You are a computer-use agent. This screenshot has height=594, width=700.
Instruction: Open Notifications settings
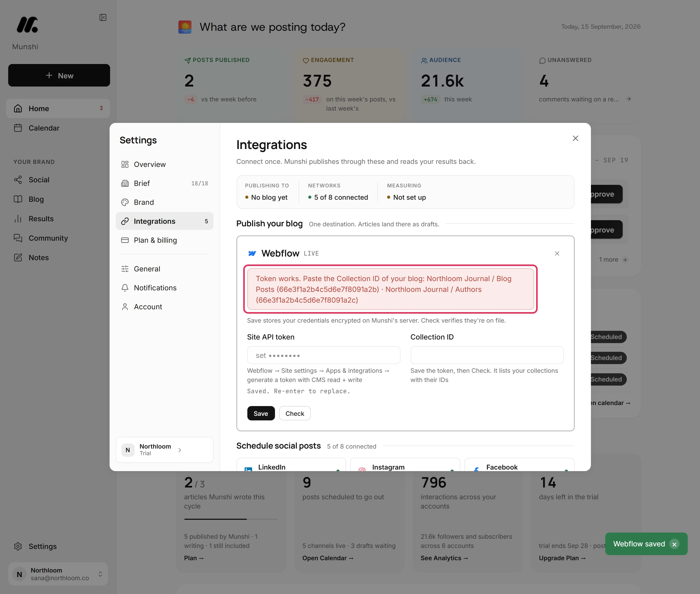[164, 288]
